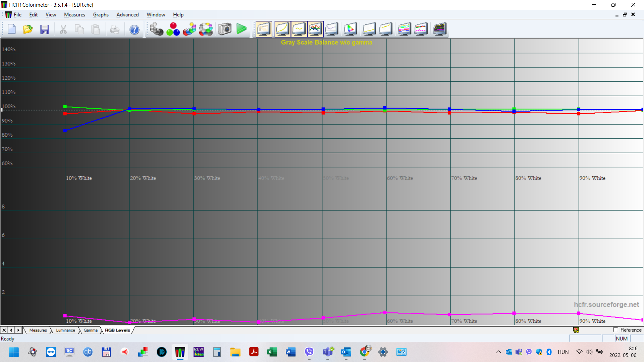Viewport: 644px width, 362px height.
Task: Measure primaries using the red-green-blue balls icon
Action: point(173,29)
